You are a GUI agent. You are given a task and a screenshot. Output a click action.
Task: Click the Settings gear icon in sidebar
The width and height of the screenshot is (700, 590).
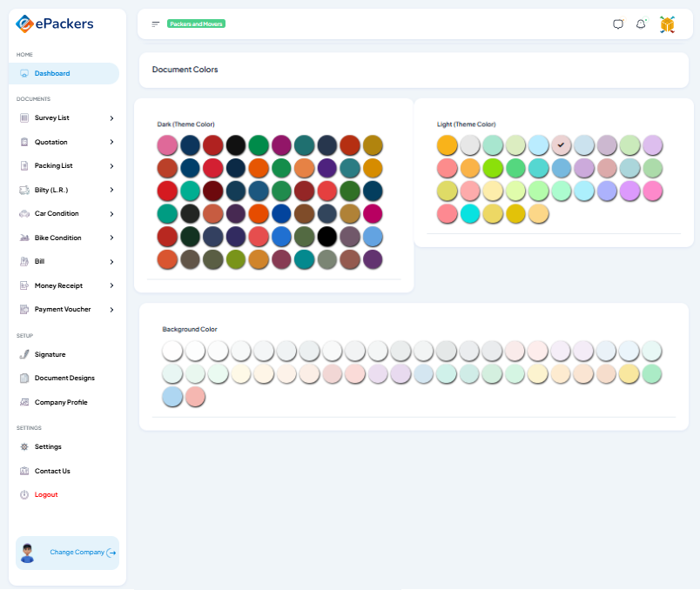click(x=24, y=446)
